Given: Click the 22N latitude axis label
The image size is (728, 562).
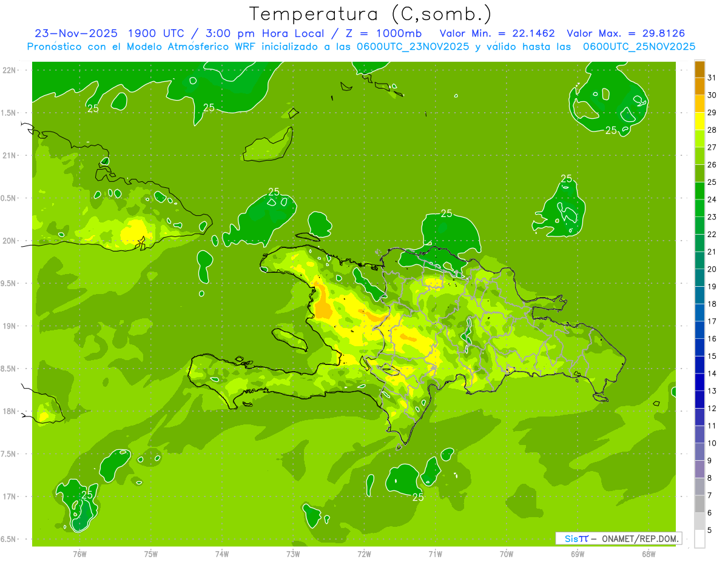Looking at the screenshot, I should (9, 70).
